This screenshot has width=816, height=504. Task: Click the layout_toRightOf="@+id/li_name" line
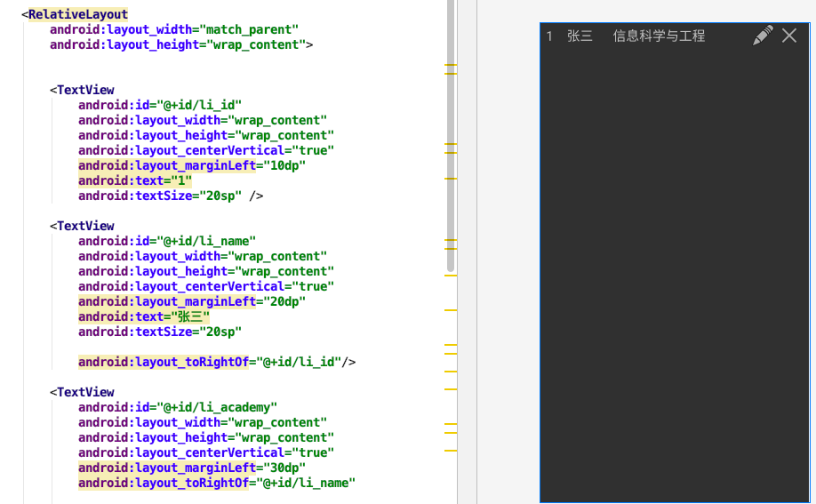(x=217, y=483)
